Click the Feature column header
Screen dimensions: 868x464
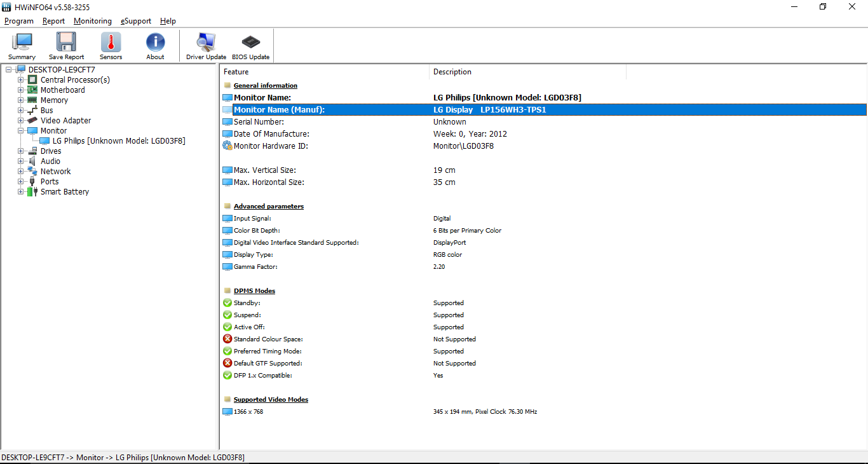(x=325, y=72)
